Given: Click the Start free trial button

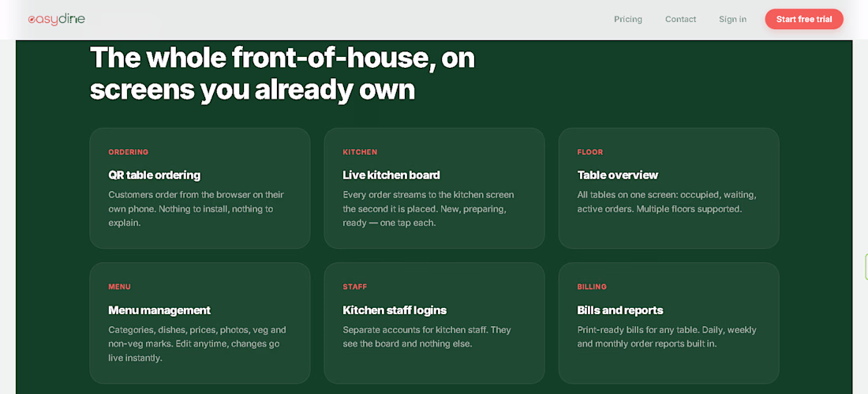Looking at the screenshot, I should [x=804, y=20].
